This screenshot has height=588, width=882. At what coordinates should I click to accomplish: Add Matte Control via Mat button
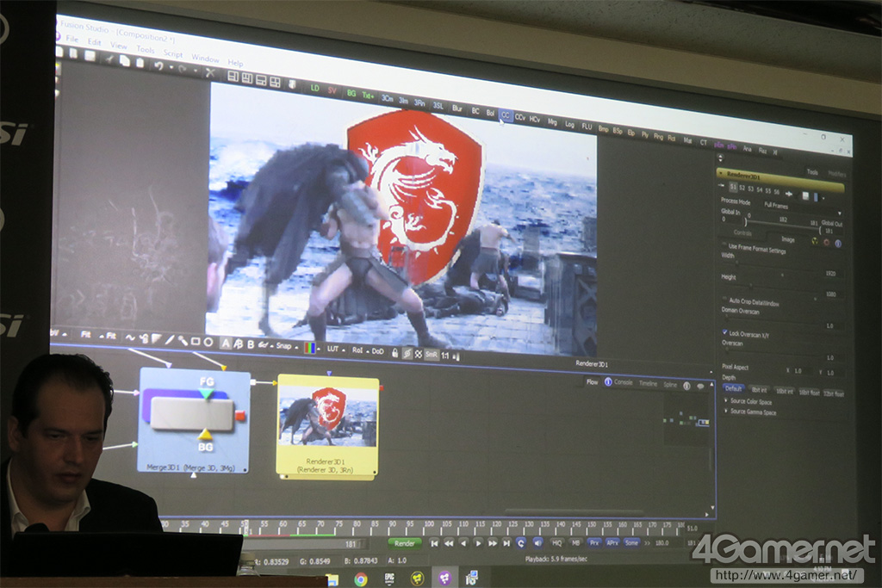(687, 140)
